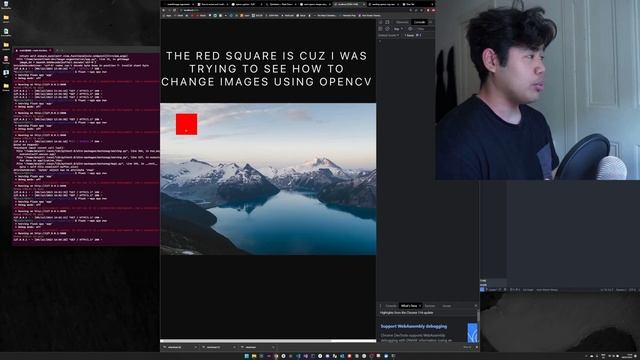Switch drawer to Sensors tab
The height and width of the screenshot is (360, 640).
430,306
